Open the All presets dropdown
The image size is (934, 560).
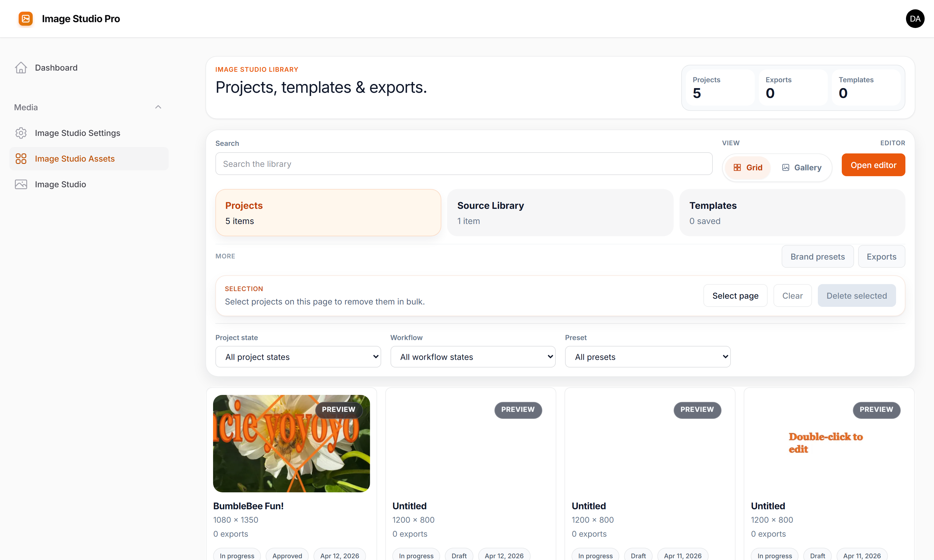click(647, 357)
